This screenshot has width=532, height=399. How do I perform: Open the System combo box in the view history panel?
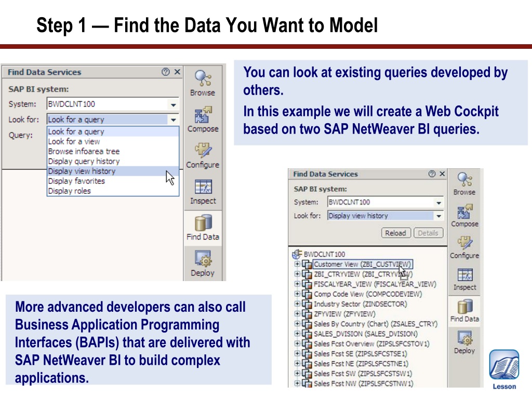385,202
